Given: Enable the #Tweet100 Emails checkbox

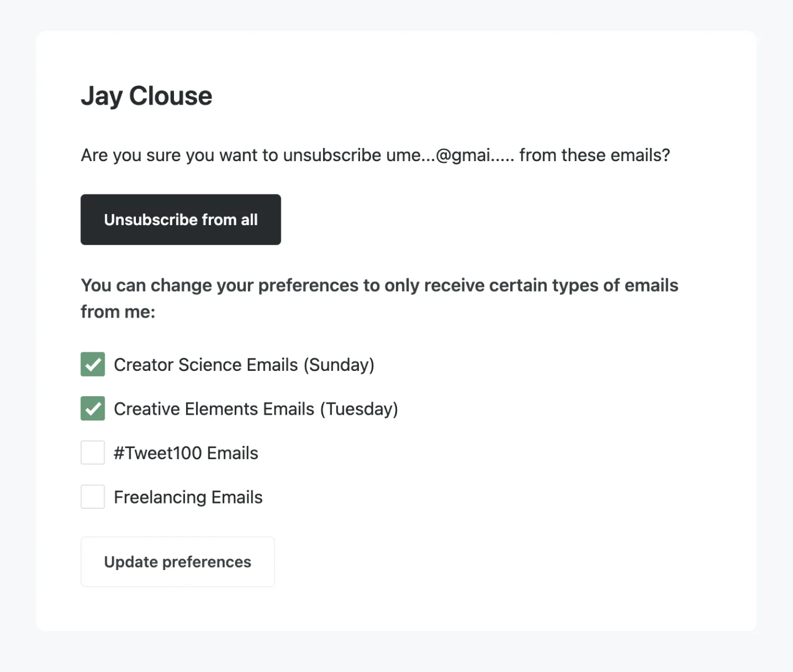Looking at the screenshot, I should point(93,453).
